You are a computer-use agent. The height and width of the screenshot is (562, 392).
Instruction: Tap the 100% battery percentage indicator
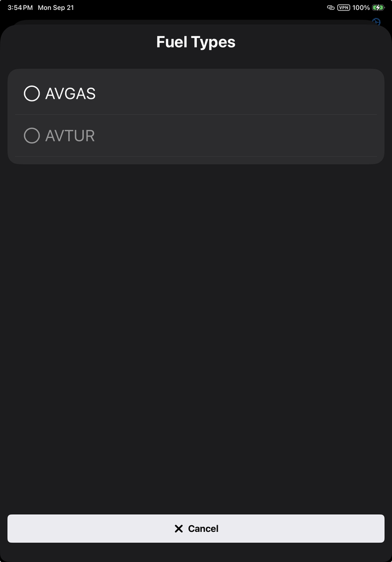pos(361,8)
